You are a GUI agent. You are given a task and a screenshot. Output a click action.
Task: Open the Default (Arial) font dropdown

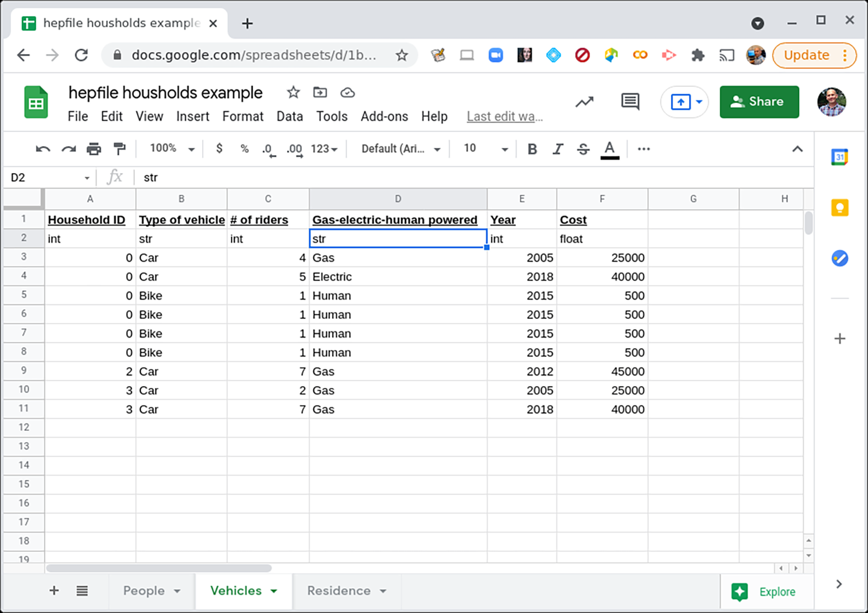tap(401, 149)
